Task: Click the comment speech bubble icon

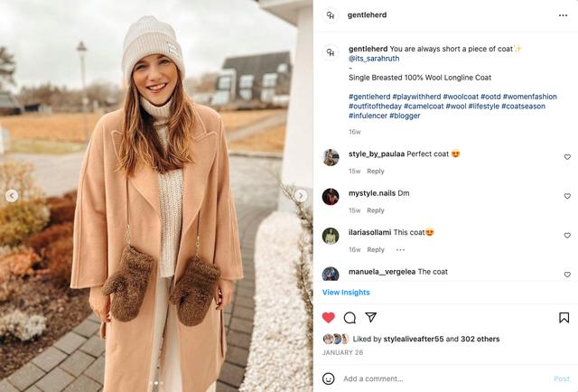Action: pos(350,318)
